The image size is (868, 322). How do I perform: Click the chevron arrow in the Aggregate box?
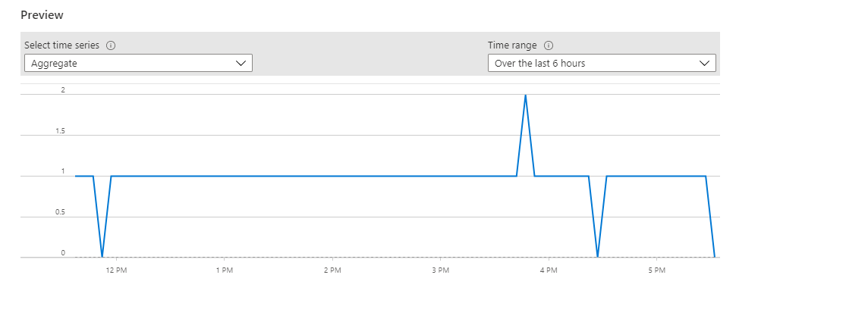tap(242, 64)
